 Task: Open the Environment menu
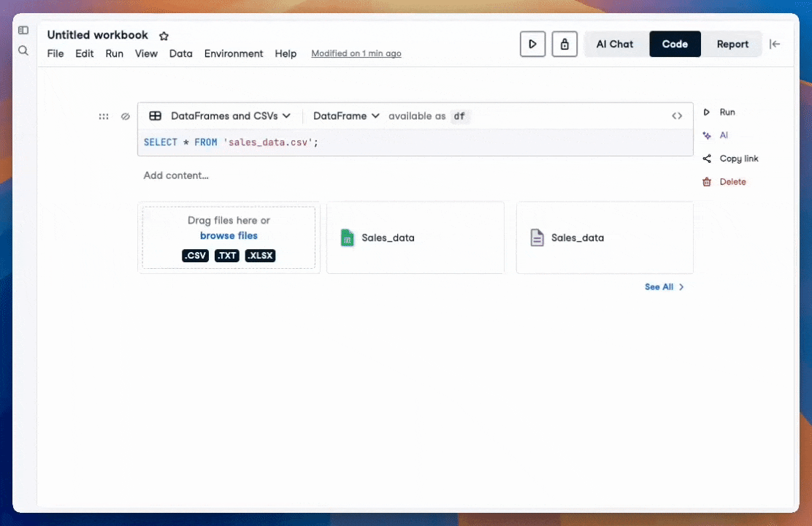(234, 53)
